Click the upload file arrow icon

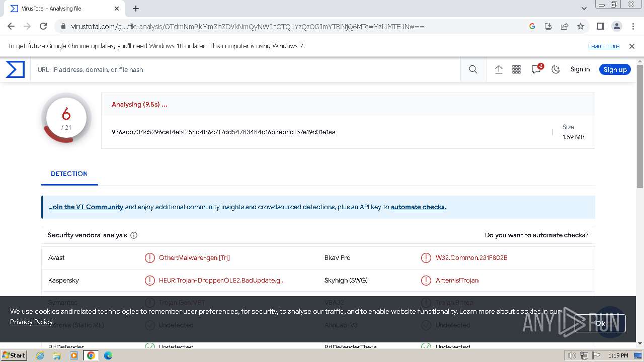[x=499, y=69]
